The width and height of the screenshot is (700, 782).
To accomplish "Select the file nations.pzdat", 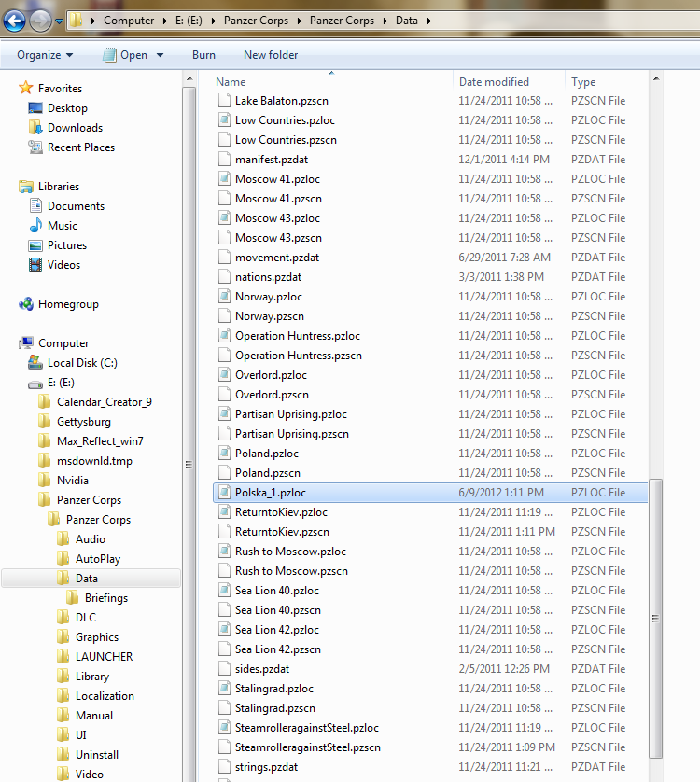I will click(268, 277).
